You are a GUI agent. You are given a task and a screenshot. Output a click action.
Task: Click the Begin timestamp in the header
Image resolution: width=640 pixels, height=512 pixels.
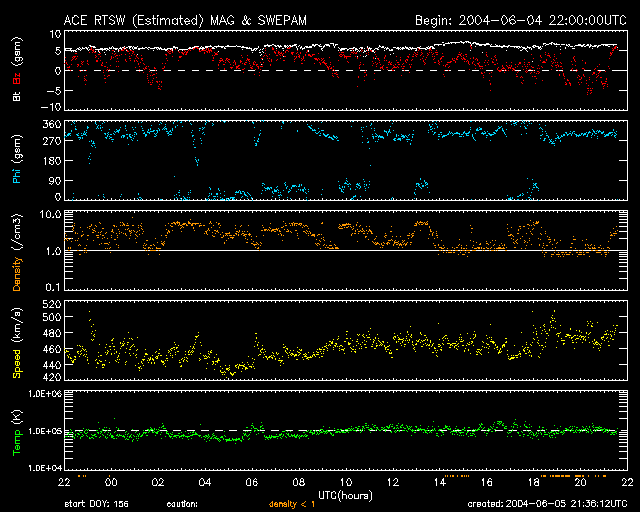521,20
